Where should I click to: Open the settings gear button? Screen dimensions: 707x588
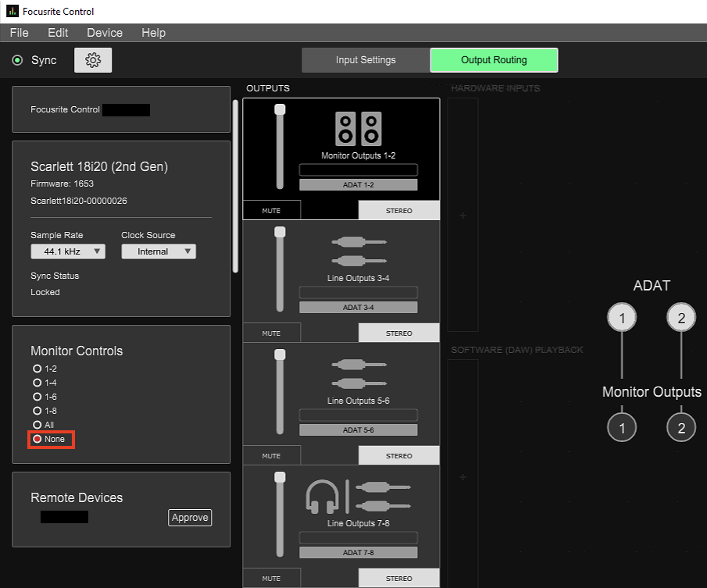pyautogui.click(x=93, y=60)
